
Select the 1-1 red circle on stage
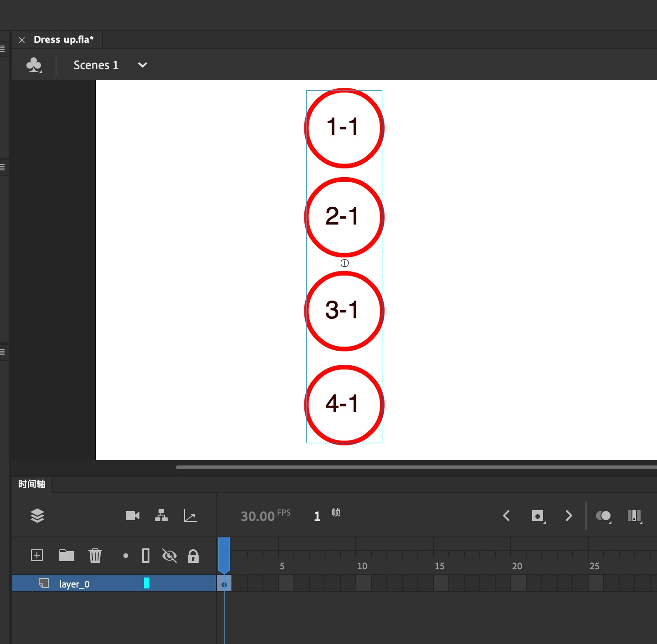tap(344, 128)
